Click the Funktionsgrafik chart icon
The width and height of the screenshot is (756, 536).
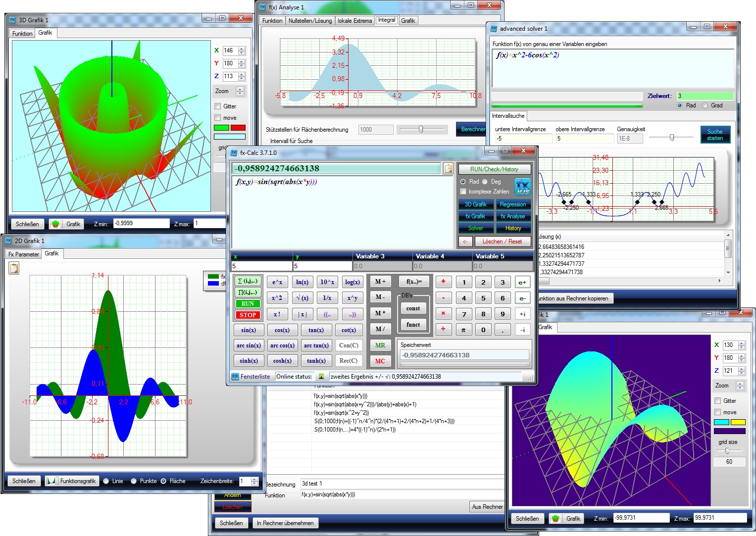point(51,481)
